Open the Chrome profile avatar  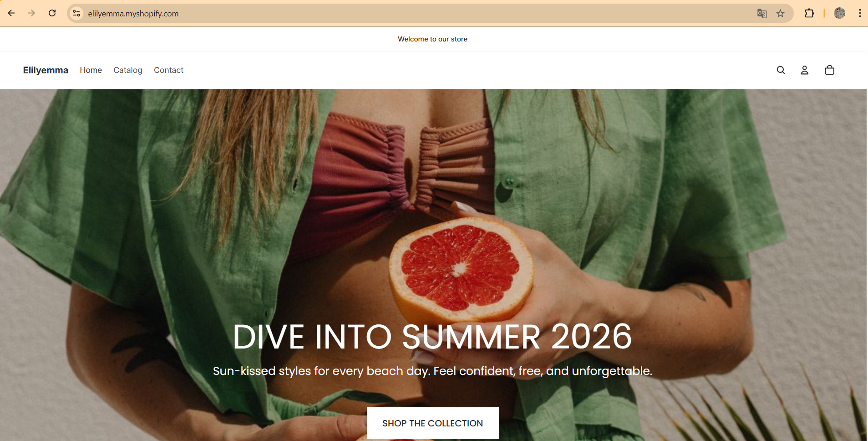[x=840, y=13]
